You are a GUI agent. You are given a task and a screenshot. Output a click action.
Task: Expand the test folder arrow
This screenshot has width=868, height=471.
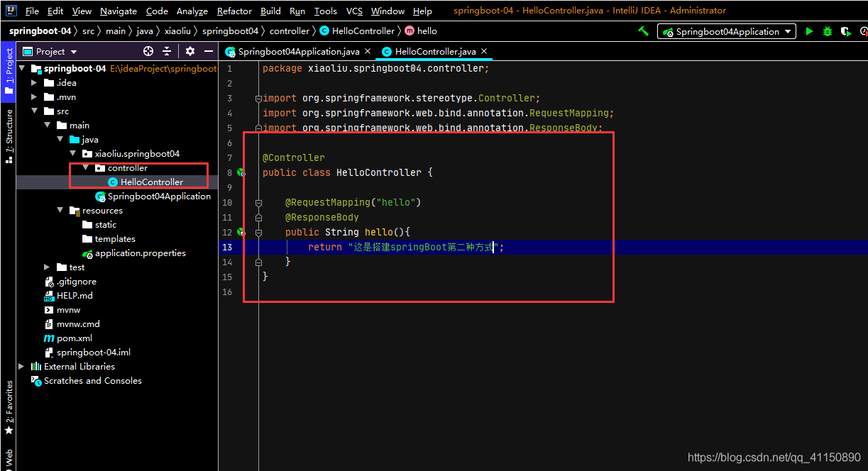pyautogui.click(x=48, y=267)
